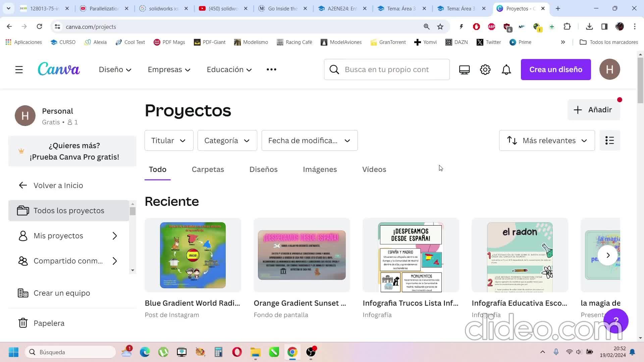Click the Añadir button
This screenshot has width=644, height=362.
tap(593, 110)
